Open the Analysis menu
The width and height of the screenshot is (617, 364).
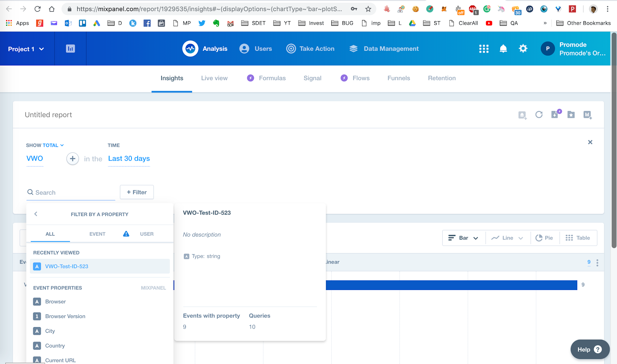[x=205, y=49]
